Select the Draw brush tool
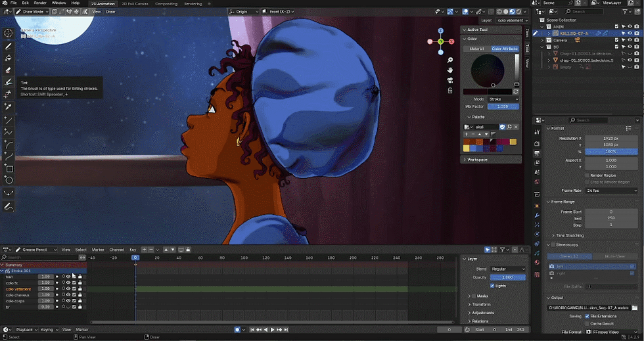Image resolution: width=644 pixels, height=341 pixels. pos(9,47)
